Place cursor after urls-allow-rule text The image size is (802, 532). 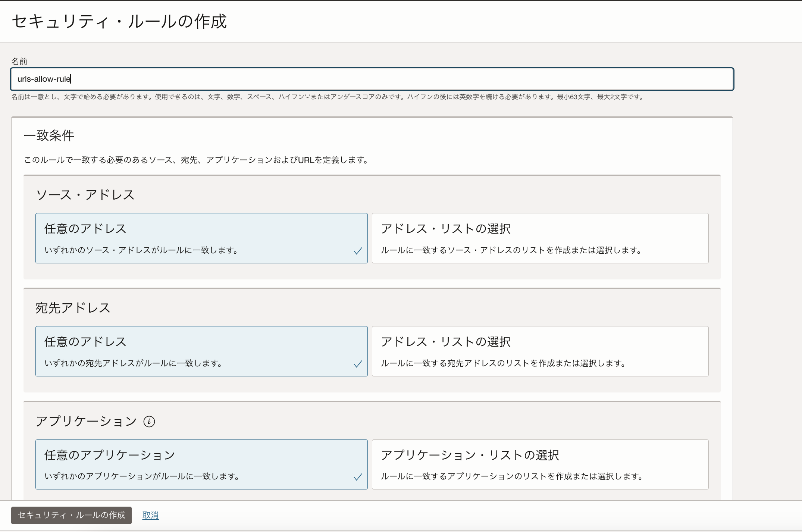pos(71,79)
